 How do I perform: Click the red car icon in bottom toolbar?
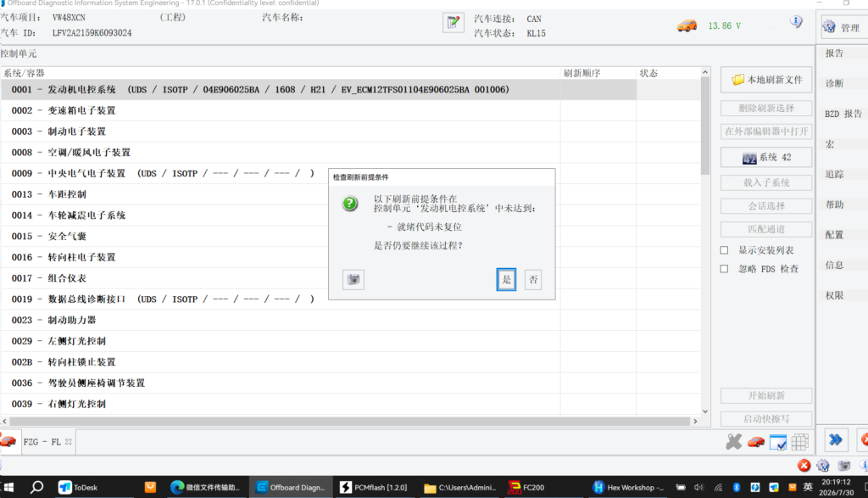(755, 441)
